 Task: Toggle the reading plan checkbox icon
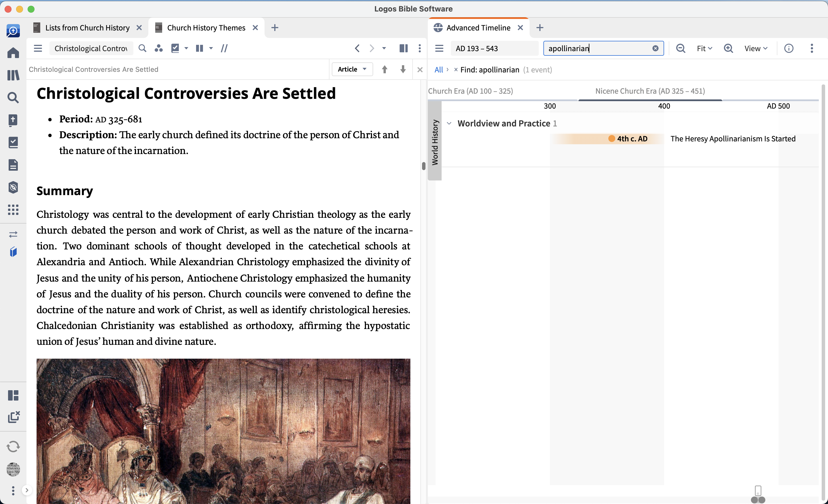click(x=175, y=48)
